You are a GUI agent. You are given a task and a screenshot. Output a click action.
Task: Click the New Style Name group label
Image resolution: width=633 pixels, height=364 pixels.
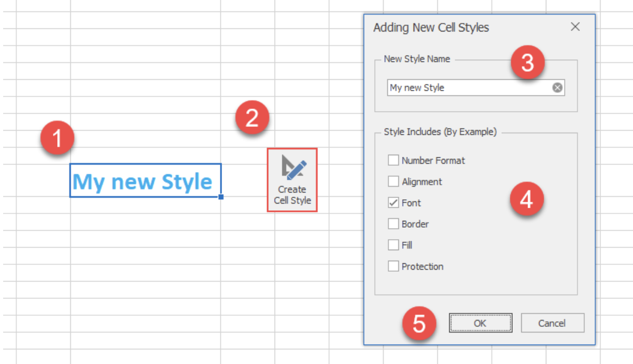(x=417, y=59)
